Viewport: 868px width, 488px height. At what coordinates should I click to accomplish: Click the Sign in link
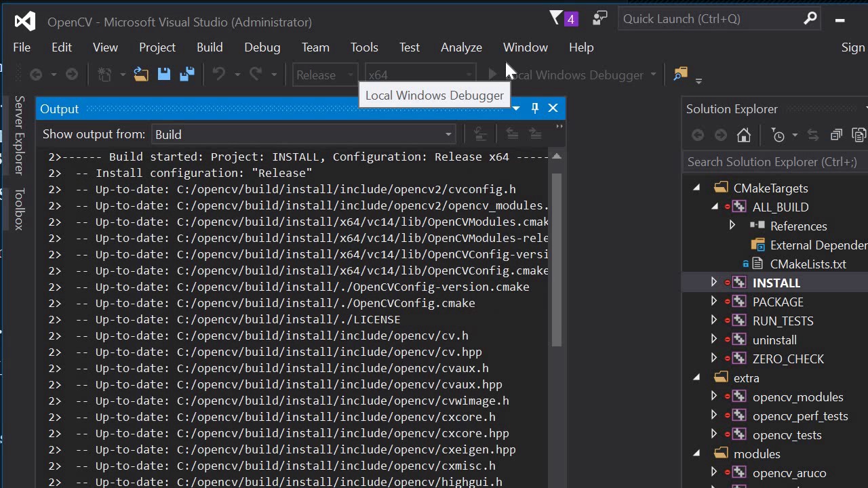(x=853, y=47)
